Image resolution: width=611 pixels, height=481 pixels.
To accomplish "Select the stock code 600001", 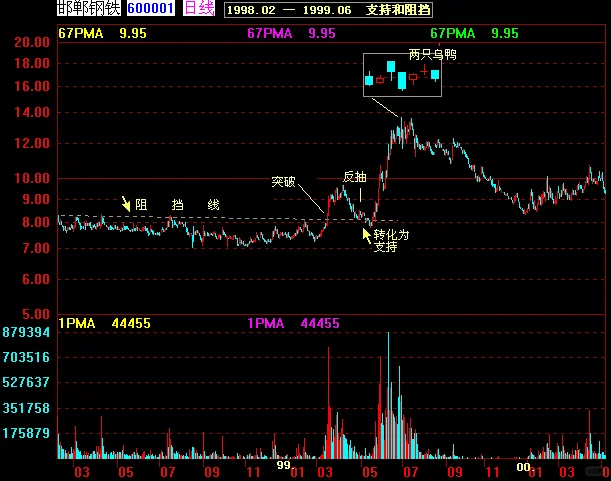I will point(151,8).
